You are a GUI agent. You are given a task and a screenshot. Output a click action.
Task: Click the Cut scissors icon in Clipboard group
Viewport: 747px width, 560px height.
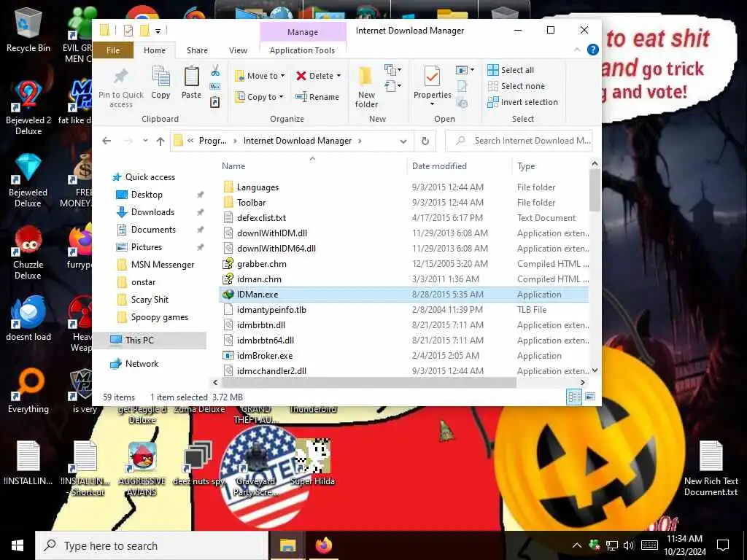click(x=215, y=71)
